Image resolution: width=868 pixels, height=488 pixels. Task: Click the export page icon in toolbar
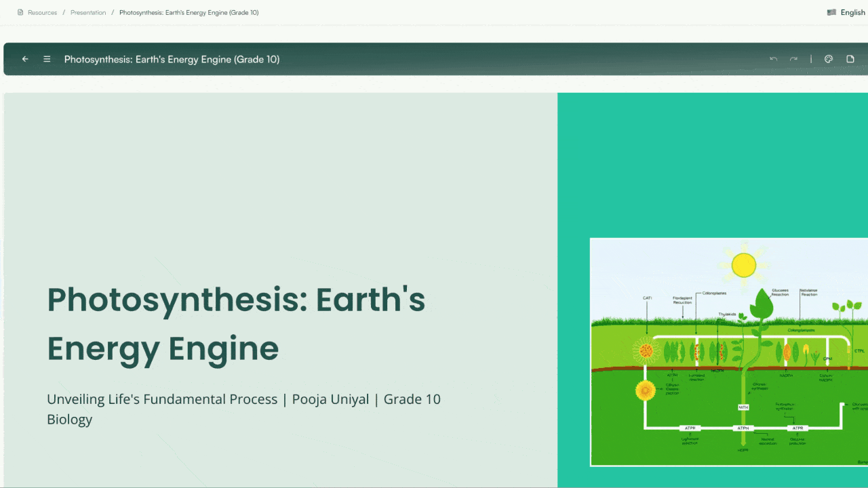tap(850, 59)
